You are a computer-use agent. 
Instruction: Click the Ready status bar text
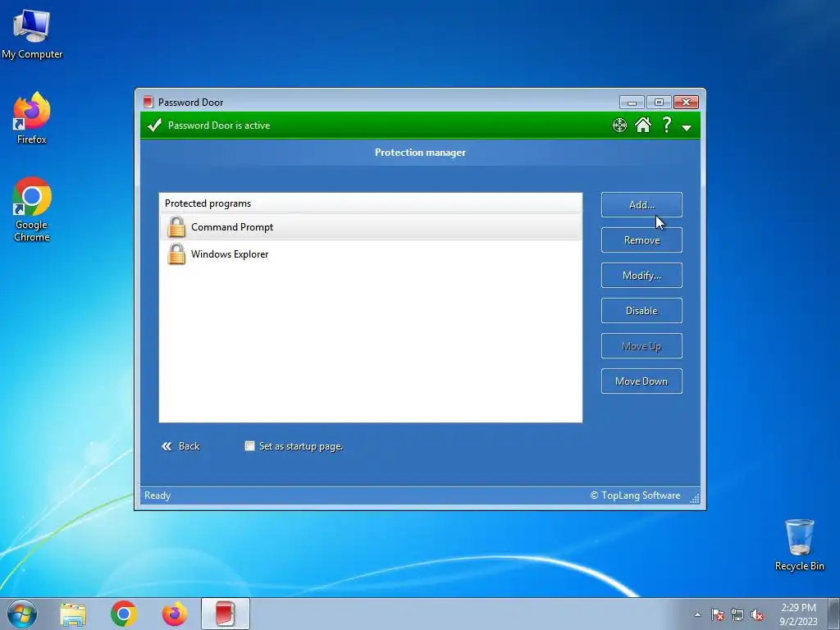point(157,495)
